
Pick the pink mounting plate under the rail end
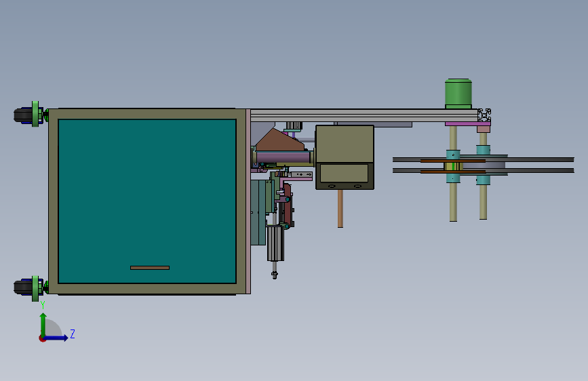click(468, 124)
